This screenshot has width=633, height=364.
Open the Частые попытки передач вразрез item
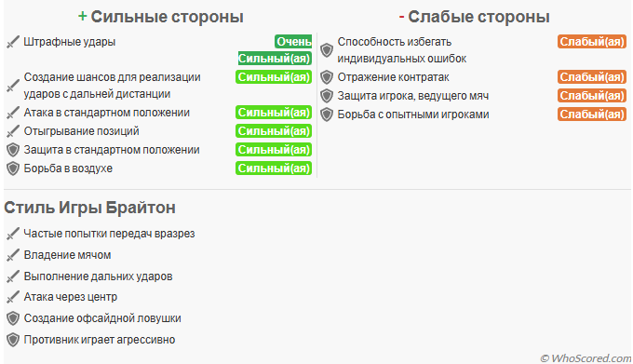109,234
